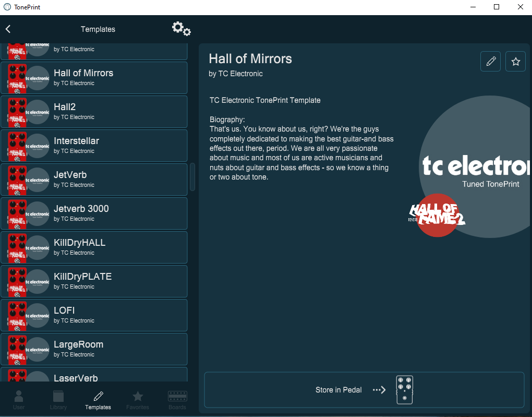The height and width of the screenshot is (417, 532).
Task: Choose the Interstellar template
Action: [x=94, y=146]
